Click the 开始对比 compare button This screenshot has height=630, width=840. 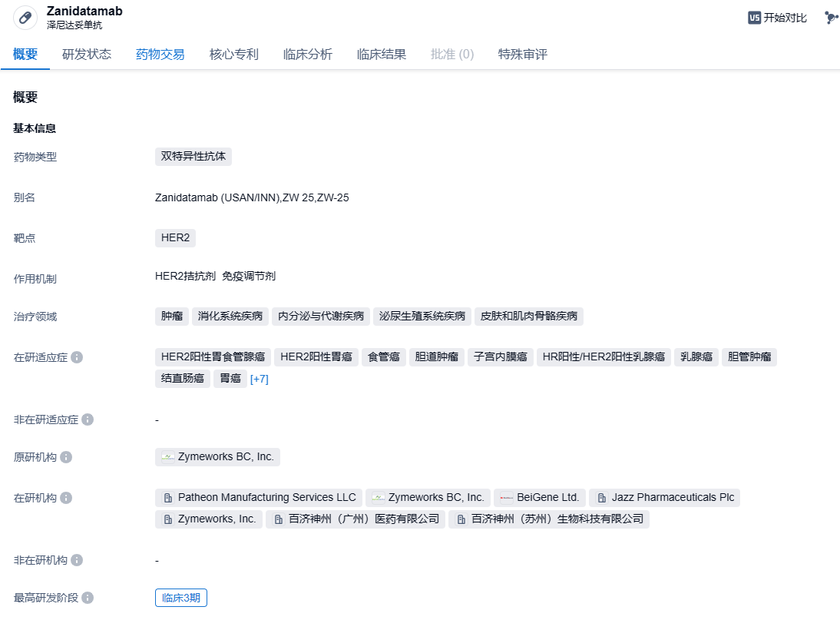click(777, 18)
